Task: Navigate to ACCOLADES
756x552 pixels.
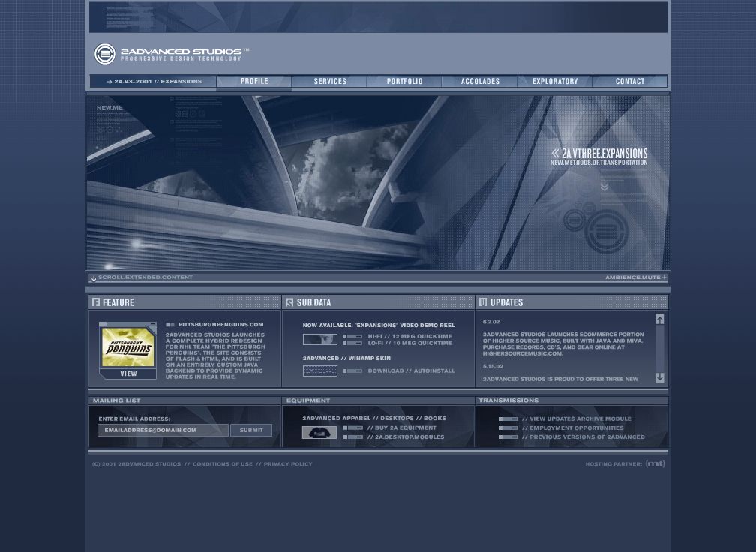Action: pos(480,82)
